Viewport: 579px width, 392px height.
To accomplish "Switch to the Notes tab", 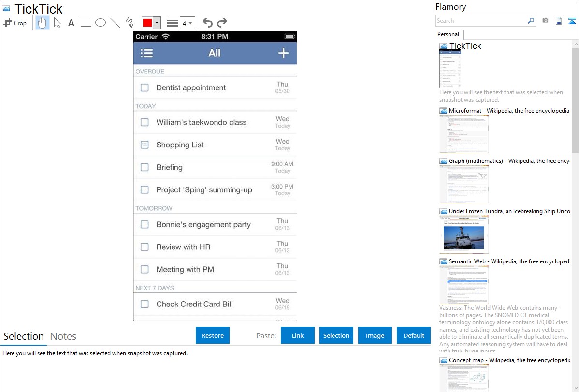I will pyautogui.click(x=63, y=336).
